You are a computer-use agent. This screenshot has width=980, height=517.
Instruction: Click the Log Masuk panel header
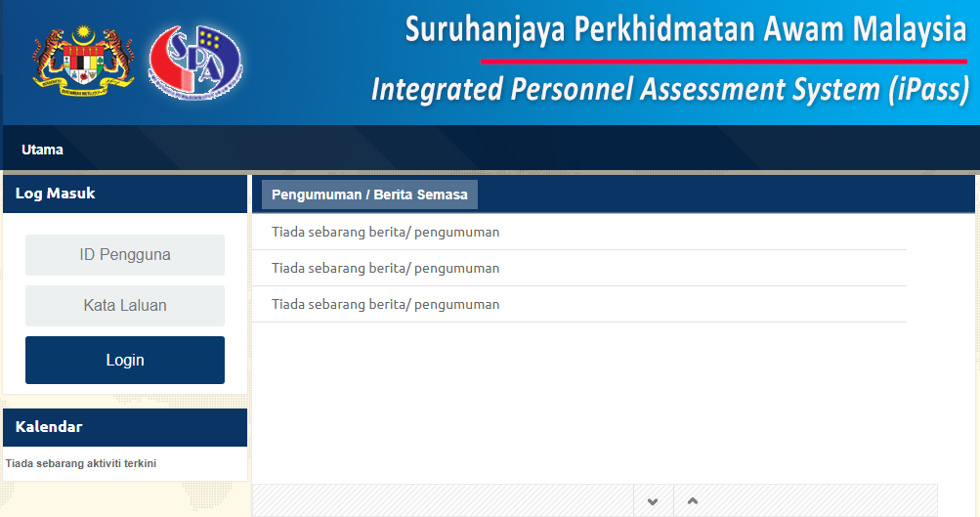[x=125, y=194]
